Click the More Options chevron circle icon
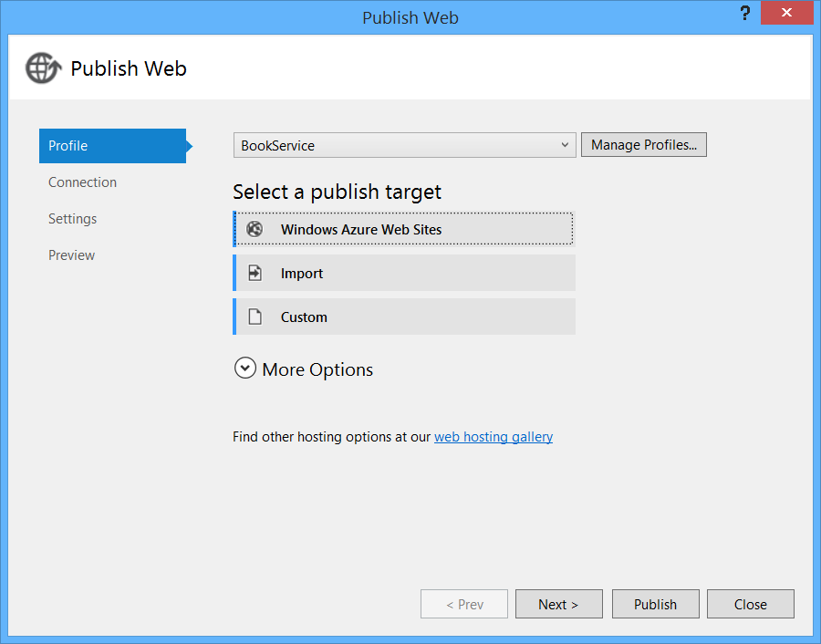821x644 pixels. point(244,369)
